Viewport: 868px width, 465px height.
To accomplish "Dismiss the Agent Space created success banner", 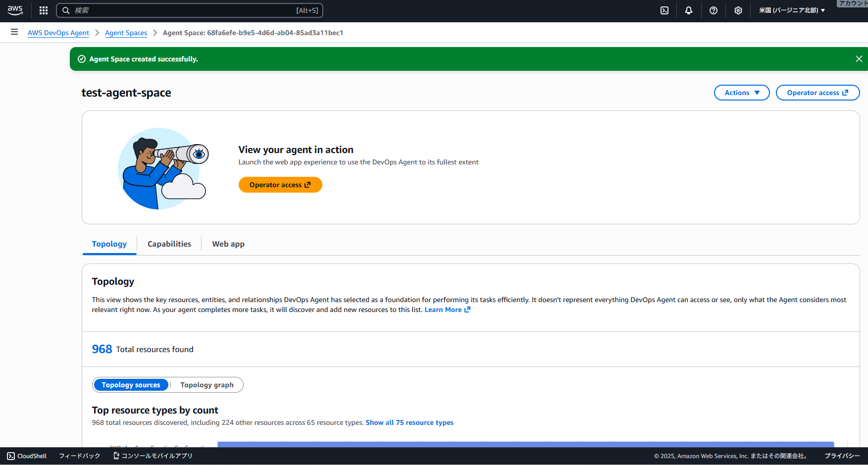I will click(859, 59).
